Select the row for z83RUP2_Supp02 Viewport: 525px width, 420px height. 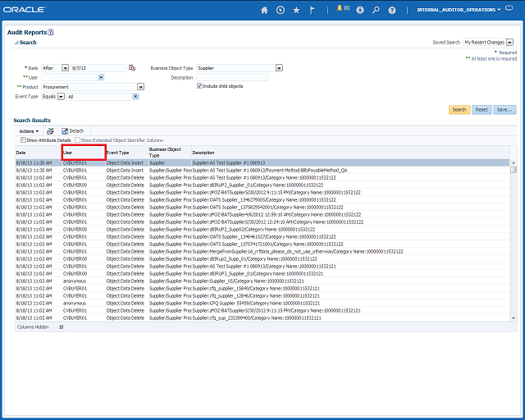262,229
